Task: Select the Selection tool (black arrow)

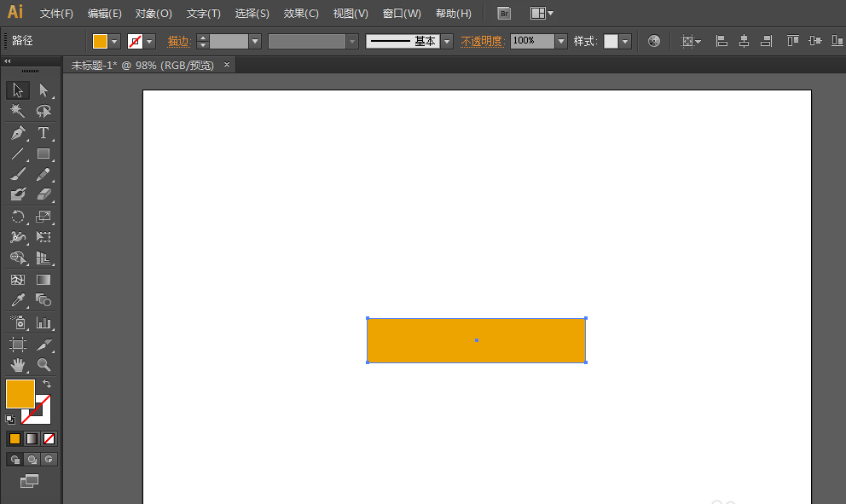Action: click(18, 90)
